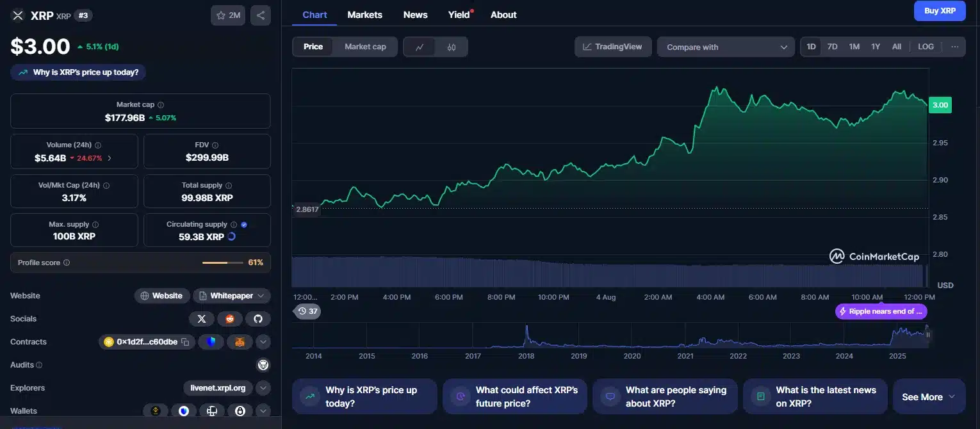Open the About tab
Image resolution: width=980 pixels, height=429 pixels.
coord(503,15)
